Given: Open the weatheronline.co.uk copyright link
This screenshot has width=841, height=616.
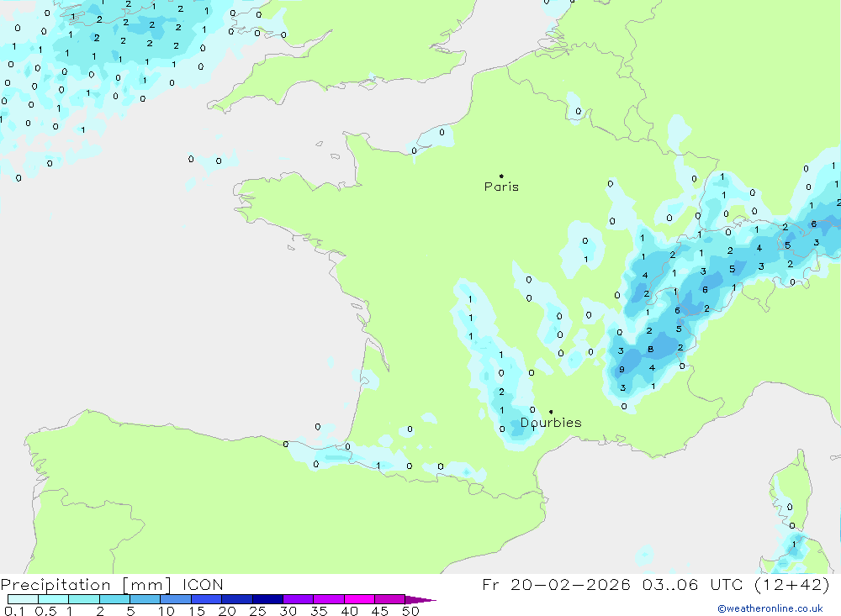Looking at the screenshot, I should (x=770, y=608).
